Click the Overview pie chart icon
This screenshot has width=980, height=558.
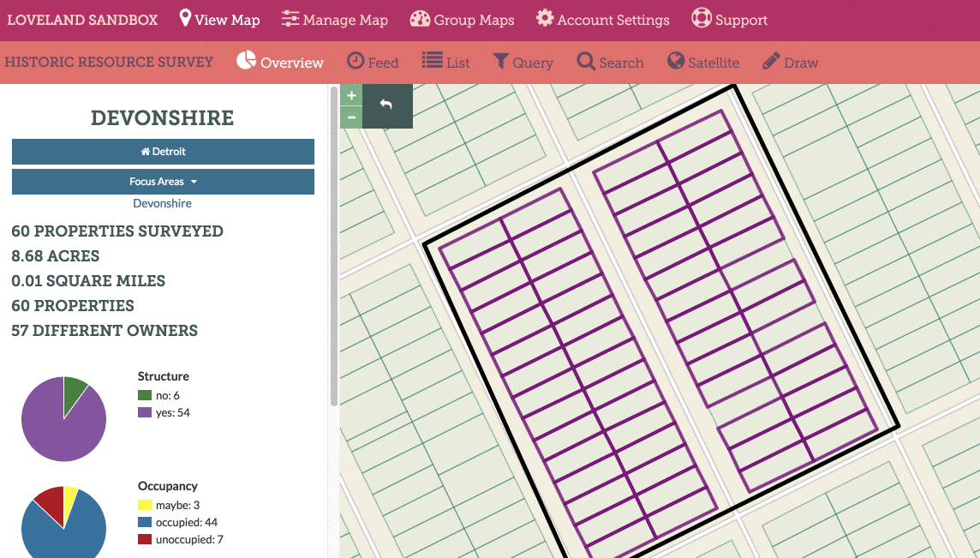pyautogui.click(x=246, y=60)
